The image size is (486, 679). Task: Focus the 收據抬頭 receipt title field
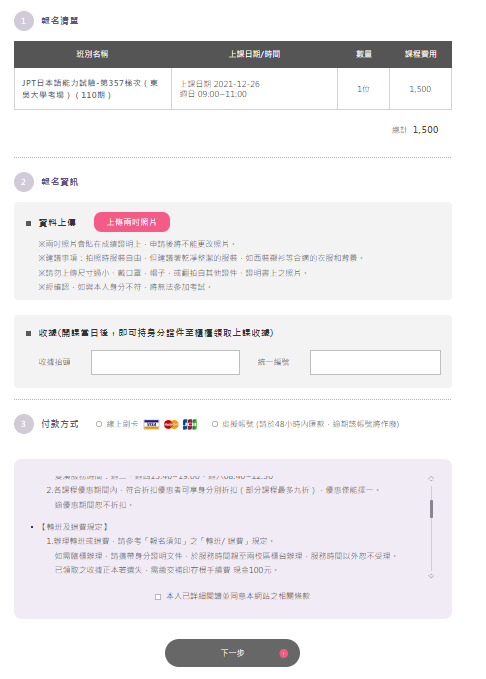pyautogui.click(x=165, y=362)
